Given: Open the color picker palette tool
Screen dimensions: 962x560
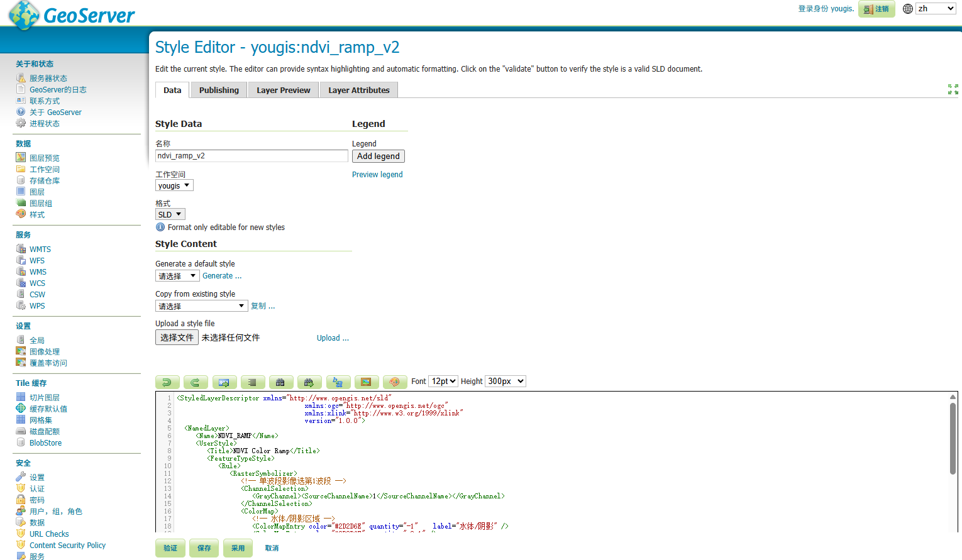Looking at the screenshot, I should click(394, 382).
